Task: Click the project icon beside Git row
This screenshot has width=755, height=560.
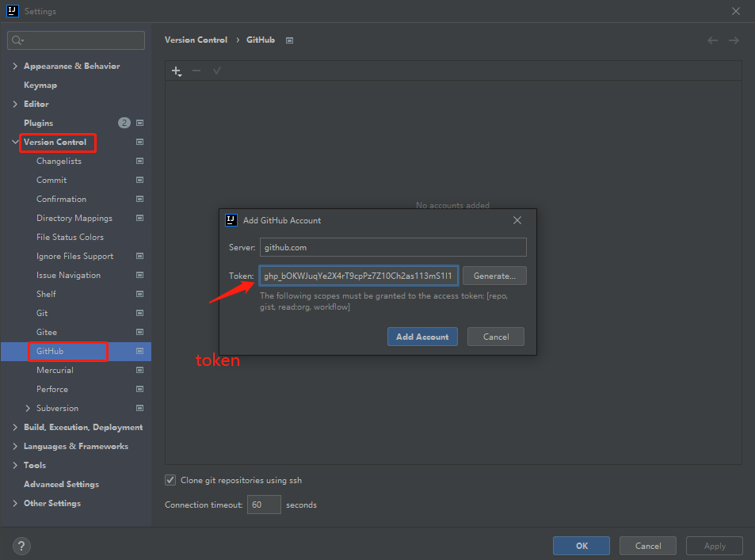Action: pos(139,313)
